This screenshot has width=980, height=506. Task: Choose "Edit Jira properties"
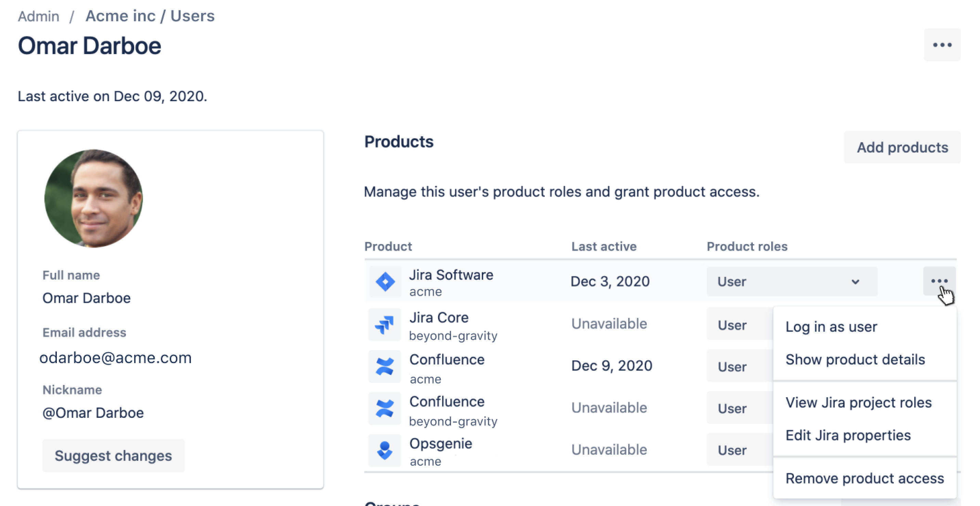848,435
